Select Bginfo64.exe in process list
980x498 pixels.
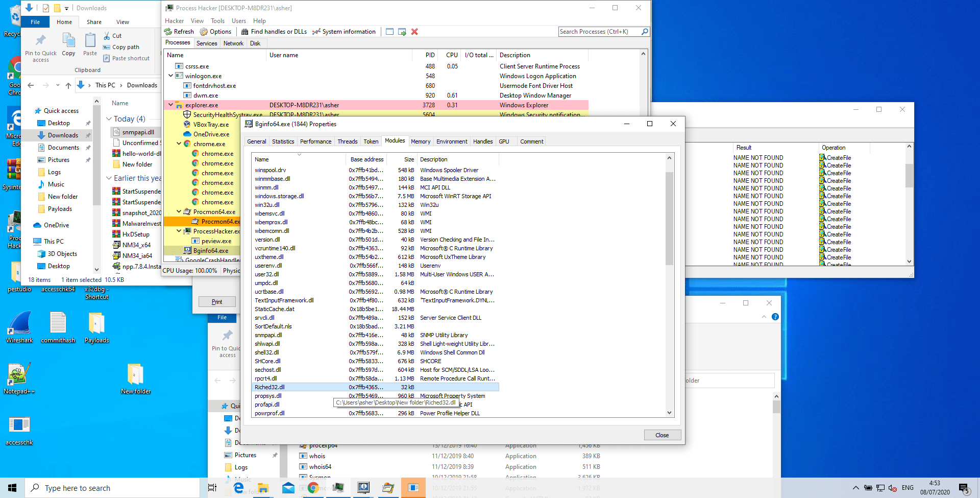tap(202, 251)
